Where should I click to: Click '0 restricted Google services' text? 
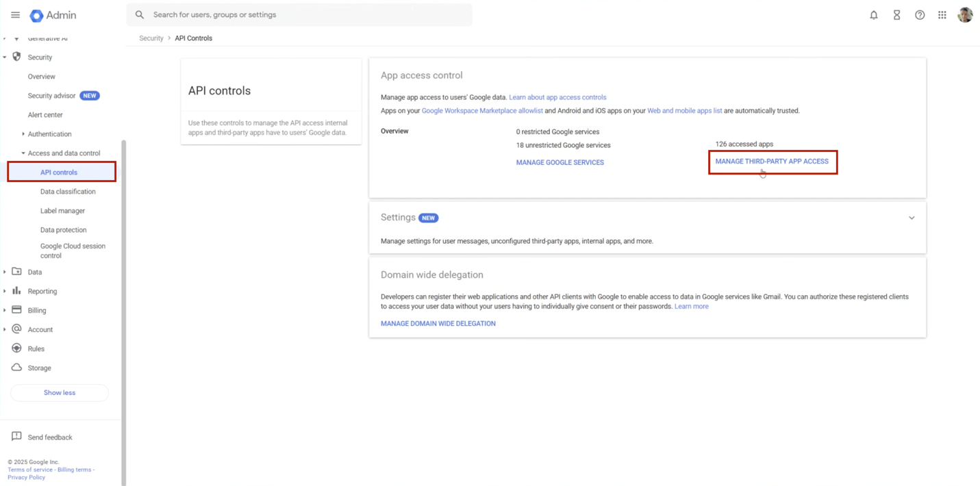pos(557,131)
